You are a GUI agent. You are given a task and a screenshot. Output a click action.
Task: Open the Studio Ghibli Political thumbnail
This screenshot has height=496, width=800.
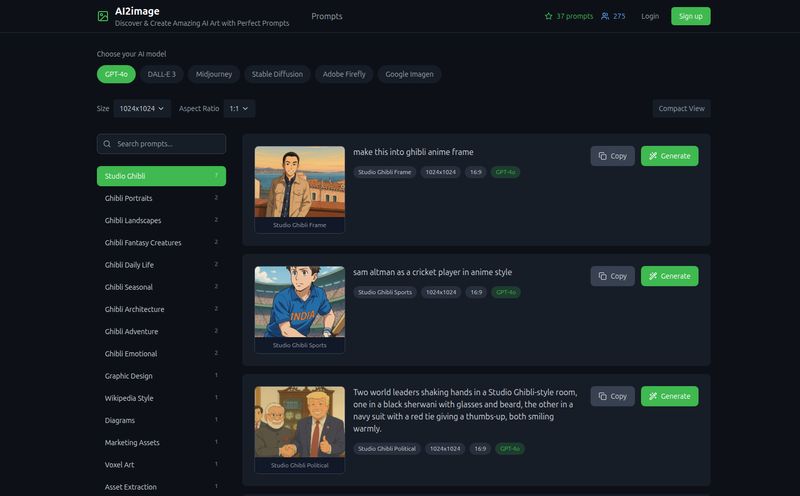point(299,421)
